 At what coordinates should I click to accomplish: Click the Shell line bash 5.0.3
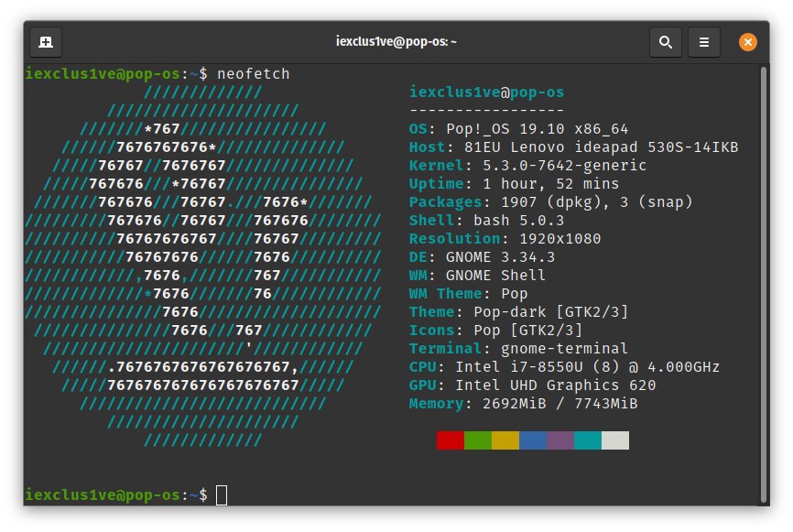[x=486, y=221]
